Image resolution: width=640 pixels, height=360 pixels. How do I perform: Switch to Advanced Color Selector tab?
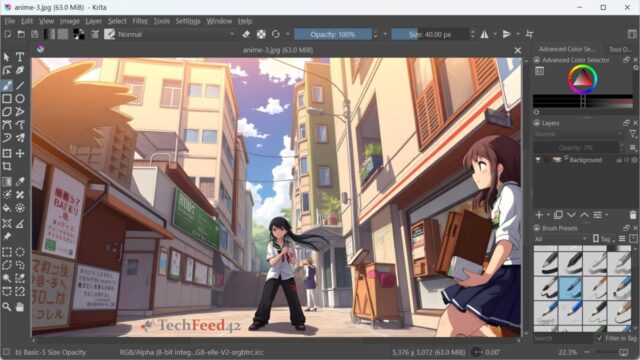(x=566, y=49)
